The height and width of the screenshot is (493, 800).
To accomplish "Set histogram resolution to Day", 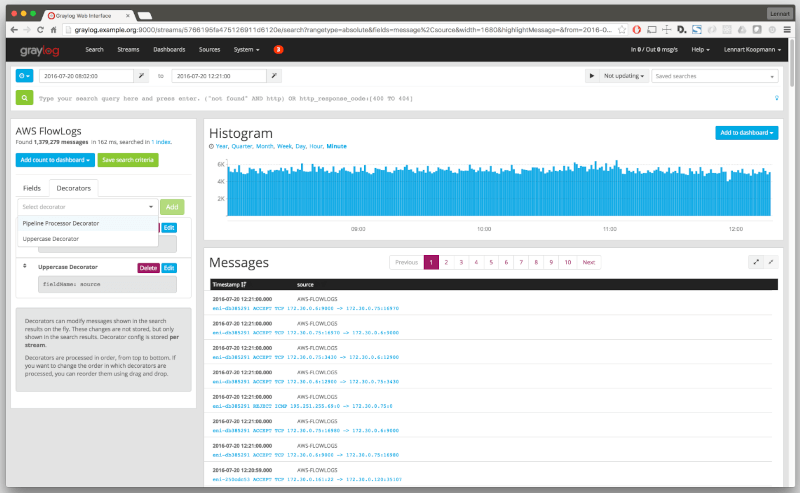I will (301, 146).
